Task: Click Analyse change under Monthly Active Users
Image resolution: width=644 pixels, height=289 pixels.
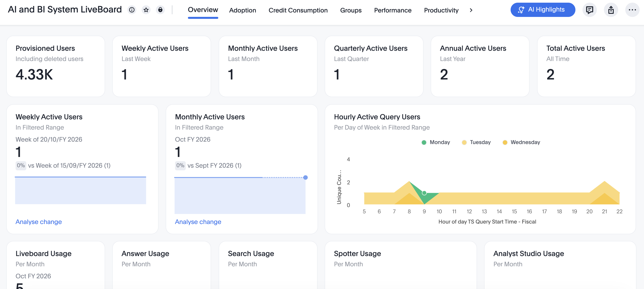Action: (198, 222)
